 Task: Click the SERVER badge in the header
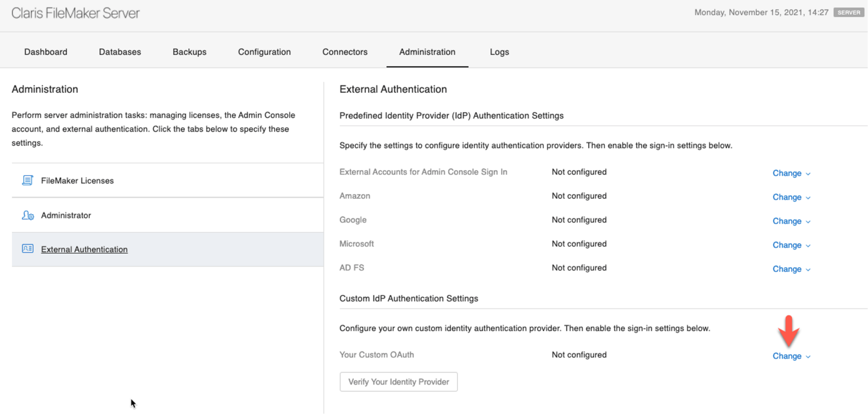[x=849, y=12]
